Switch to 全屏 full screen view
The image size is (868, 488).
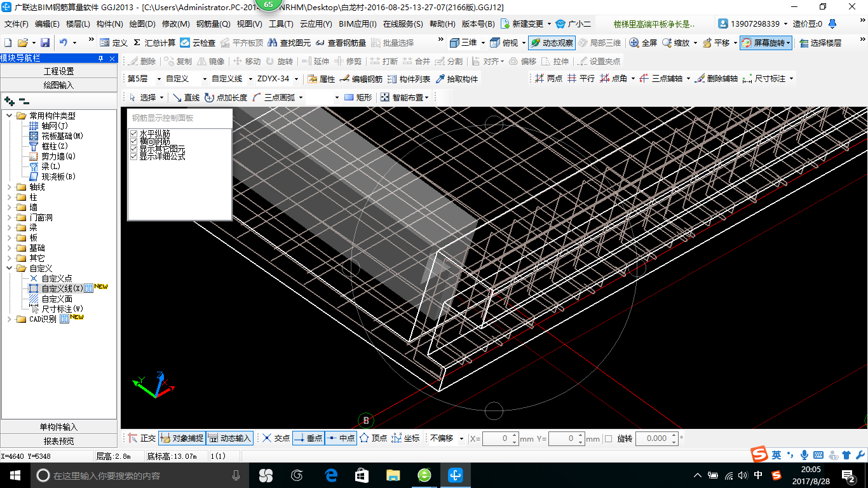pyautogui.click(x=643, y=43)
